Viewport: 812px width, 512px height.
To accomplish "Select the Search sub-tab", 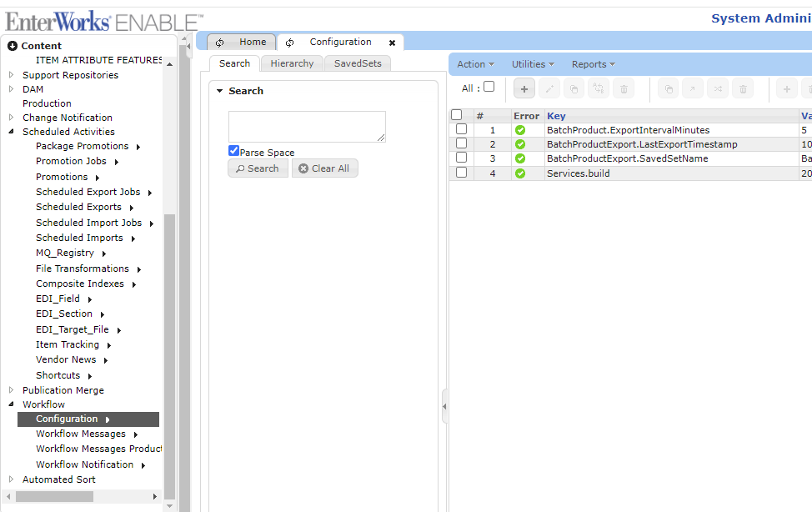I will coord(234,63).
